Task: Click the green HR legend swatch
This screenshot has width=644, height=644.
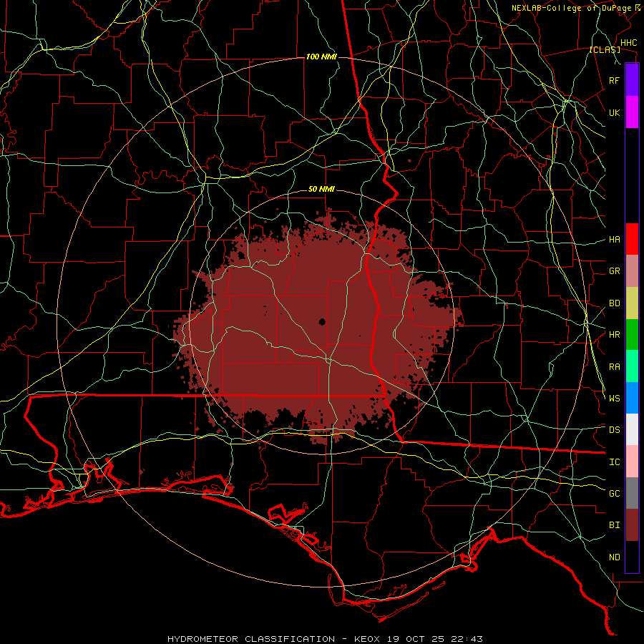Action: [632, 334]
